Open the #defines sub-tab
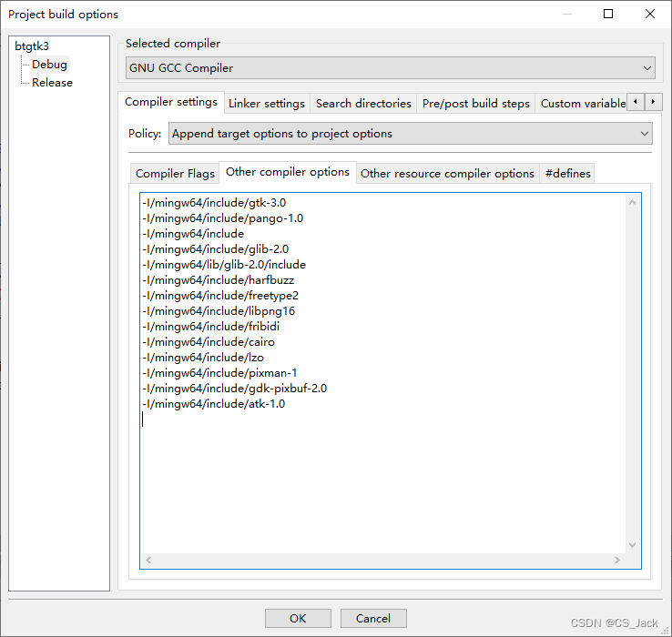Image resolution: width=672 pixels, height=637 pixels. pyautogui.click(x=567, y=174)
